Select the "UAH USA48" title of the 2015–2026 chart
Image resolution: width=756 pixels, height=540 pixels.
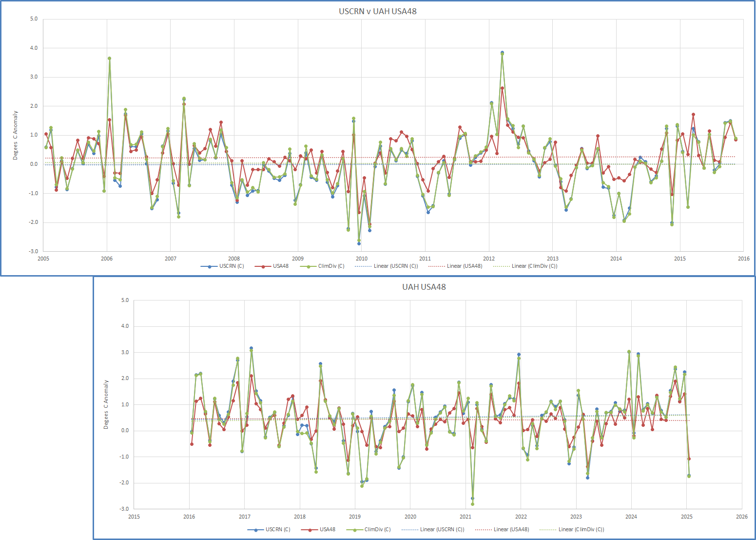(424, 287)
